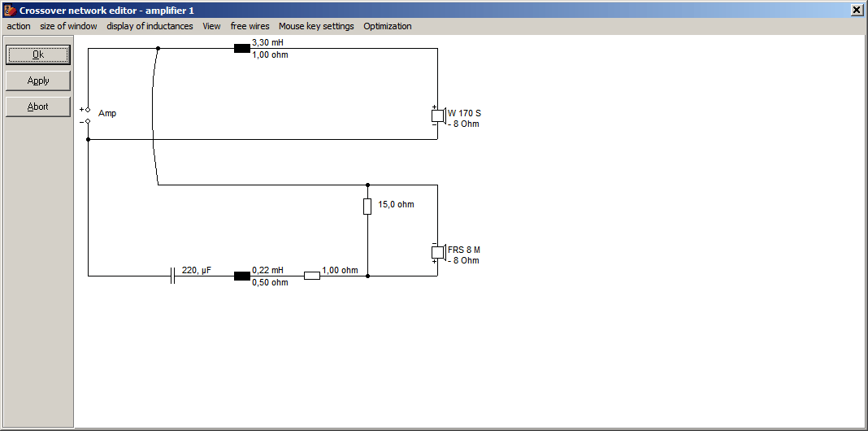The image size is (868, 431).
Task: Open the Optimization menu
Action: [388, 26]
